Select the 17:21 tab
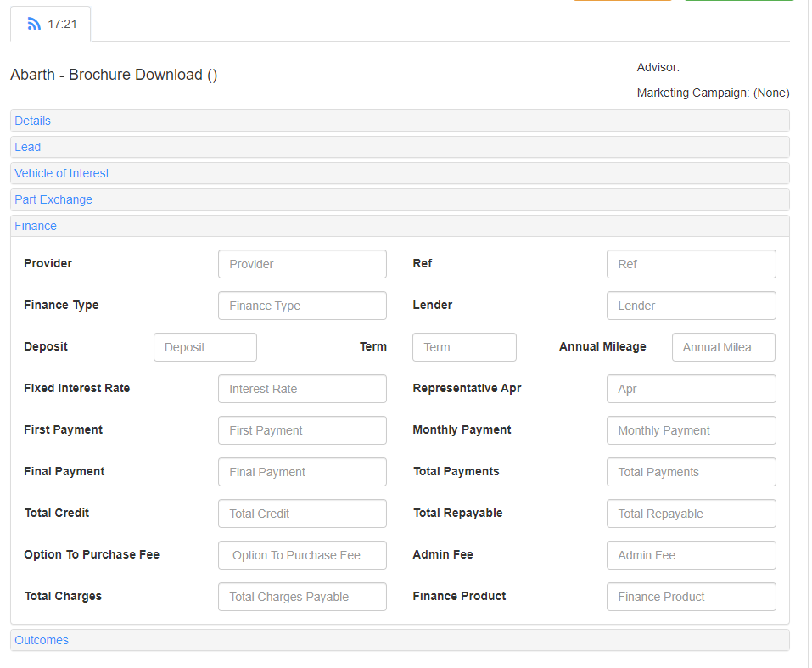The width and height of the screenshot is (812, 668). [x=51, y=24]
